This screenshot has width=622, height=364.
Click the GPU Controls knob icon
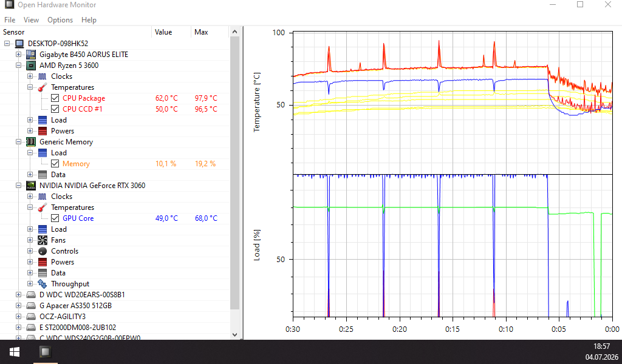(43, 251)
